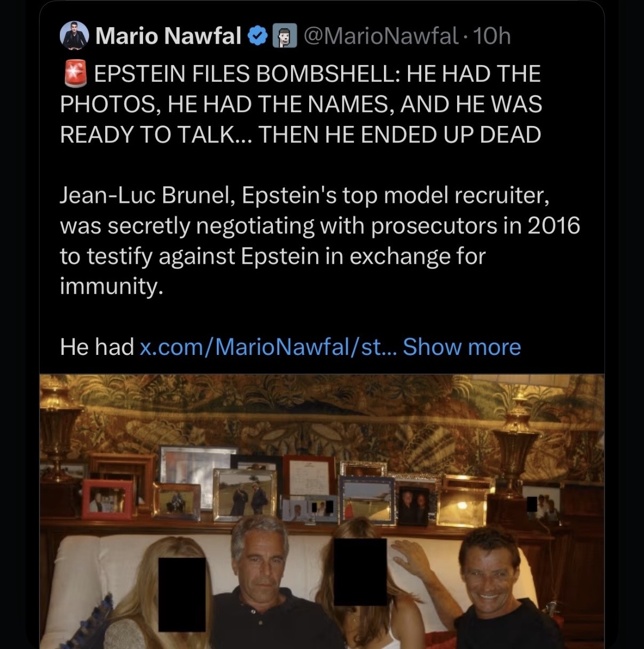Click the He had text before the link

[x=97, y=347]
